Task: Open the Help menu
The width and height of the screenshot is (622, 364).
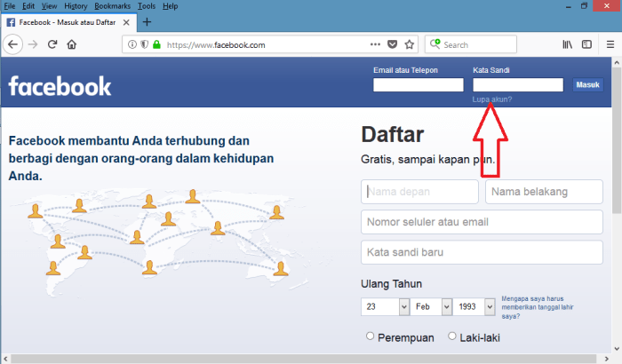Action: (x=171, y=6)
